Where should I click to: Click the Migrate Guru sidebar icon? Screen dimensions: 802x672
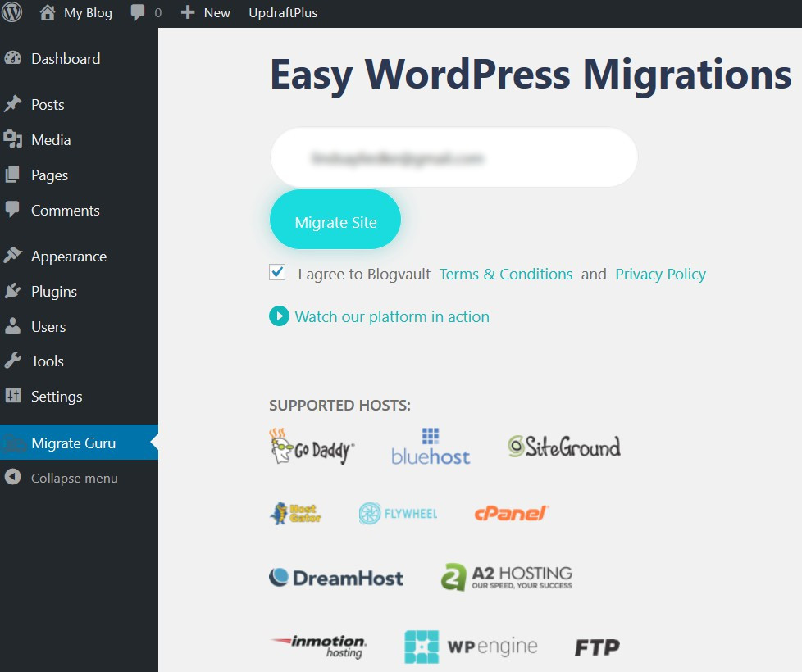[13, 443]
